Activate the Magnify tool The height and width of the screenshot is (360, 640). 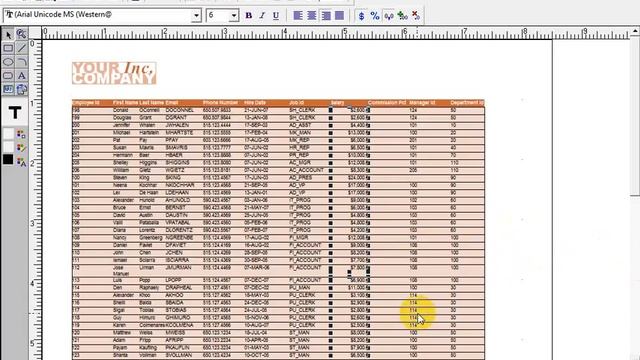click(x=22, y=35)
